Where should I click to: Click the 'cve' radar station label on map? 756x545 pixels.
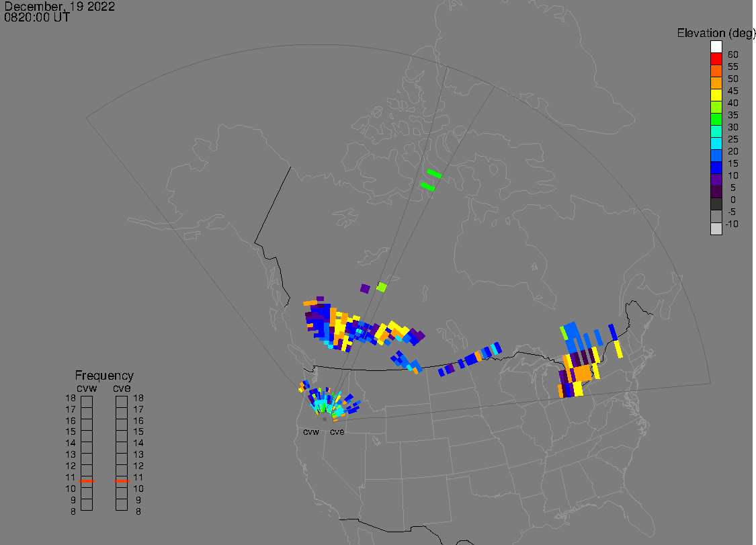point(337,432)
